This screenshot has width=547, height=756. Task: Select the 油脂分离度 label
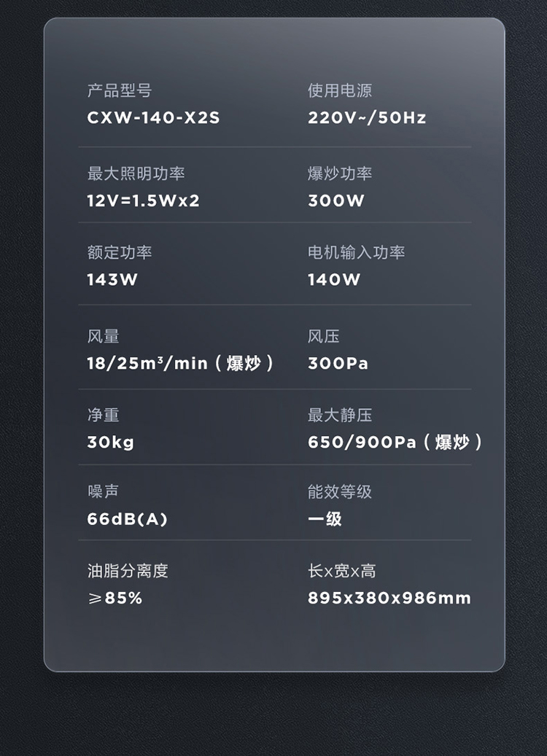[x=128, y=571]
